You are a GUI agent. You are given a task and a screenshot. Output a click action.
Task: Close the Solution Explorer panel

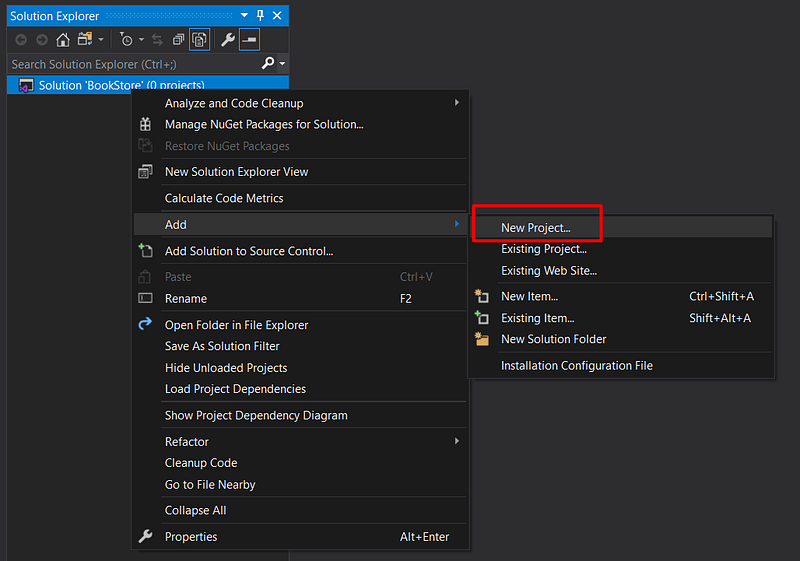click(277, 16)
